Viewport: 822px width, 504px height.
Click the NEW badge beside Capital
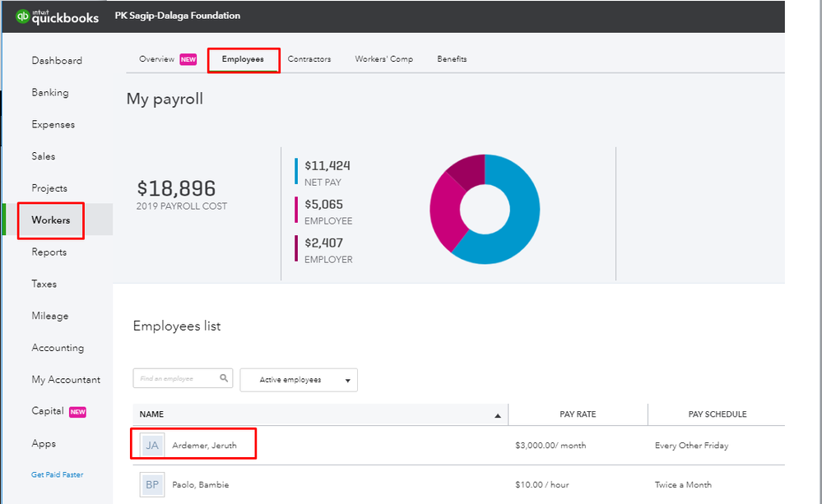(x=78, y=412)
